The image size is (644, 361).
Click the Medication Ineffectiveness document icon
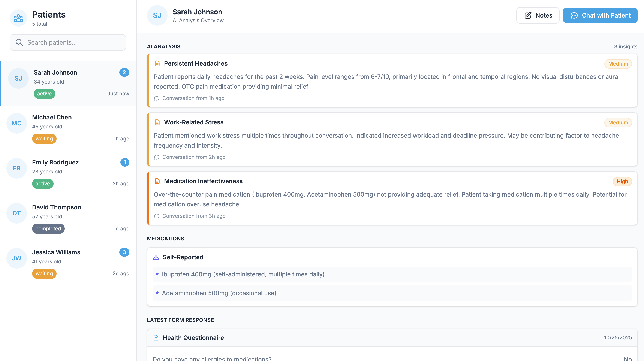[157, 181]
